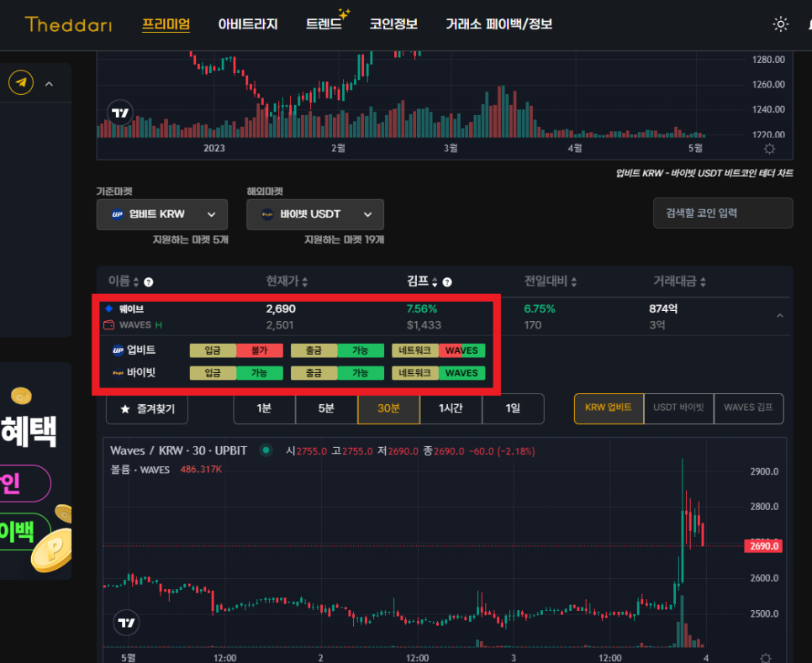812x663 pixels.
Task: Switch chart to KRW 업비트
Action: pos(609,408)
